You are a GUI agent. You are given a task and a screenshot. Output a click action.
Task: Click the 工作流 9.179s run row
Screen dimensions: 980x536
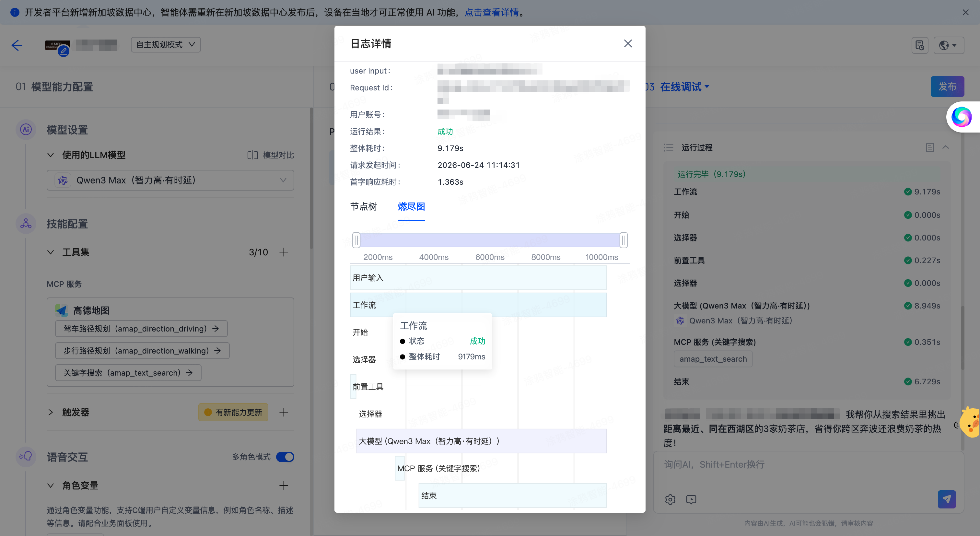807,191
